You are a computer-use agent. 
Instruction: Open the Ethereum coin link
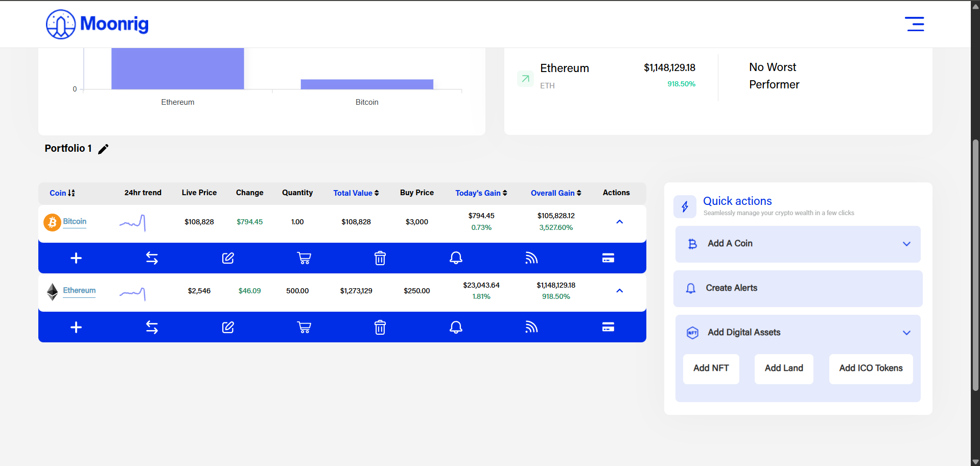click(x=79, y=291)
